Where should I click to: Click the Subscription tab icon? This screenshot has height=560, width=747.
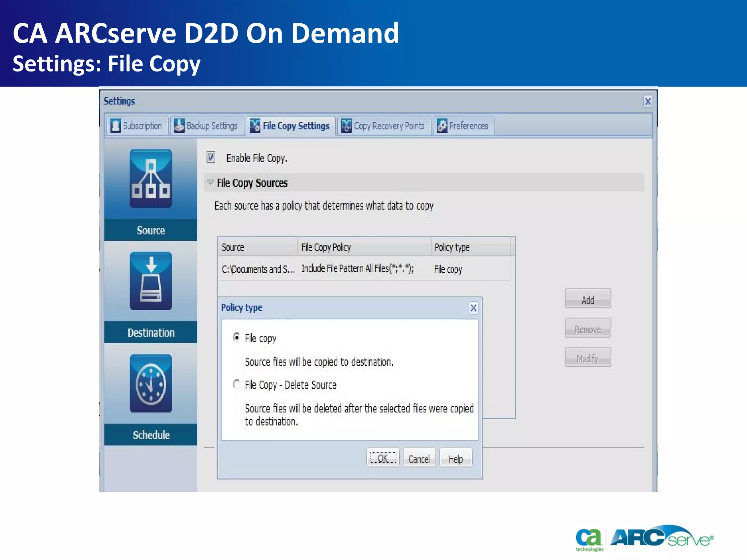(116, 126)
